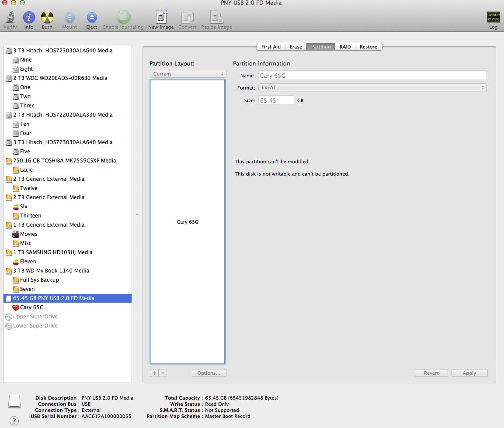This screenshot has width=504, height=428.
Task: Select the Nine volume
Action: (67, 60)
